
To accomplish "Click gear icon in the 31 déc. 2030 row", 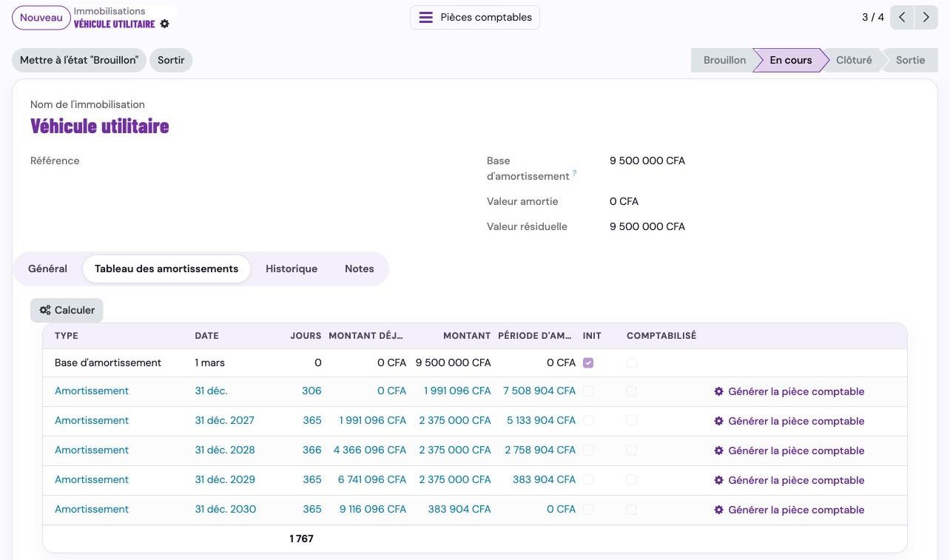I will click(718, 510).
